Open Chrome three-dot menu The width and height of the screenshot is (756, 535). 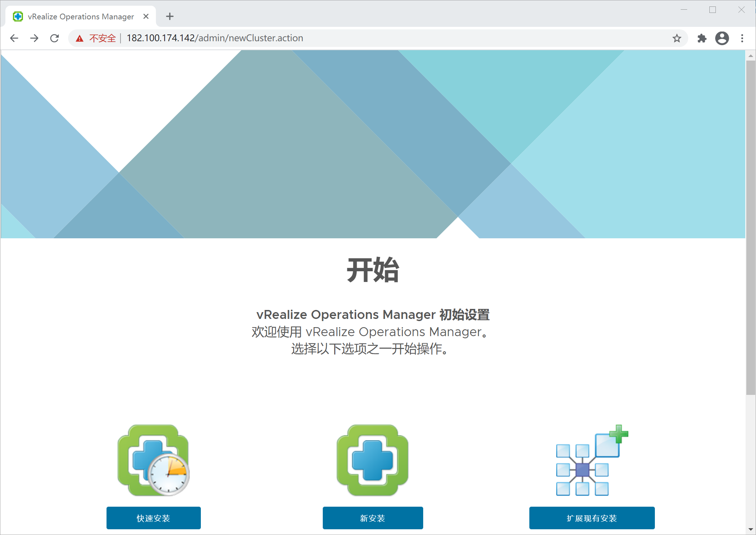point(742,38)
